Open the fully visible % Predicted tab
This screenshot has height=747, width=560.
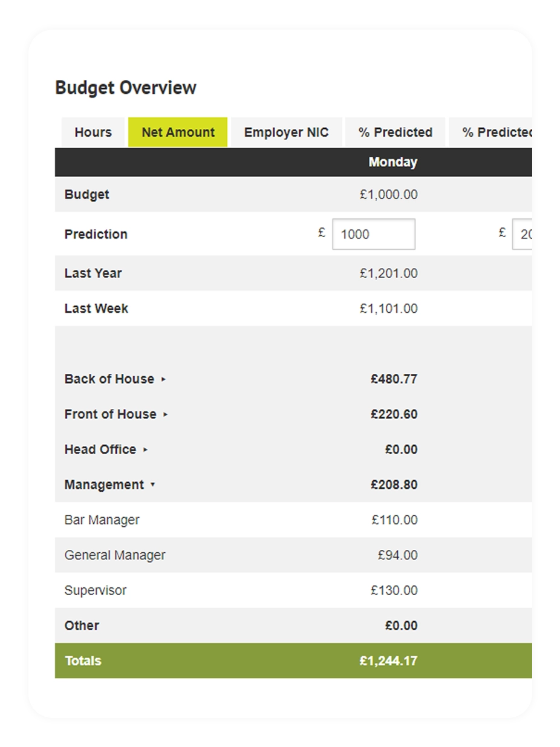[395, 132]
